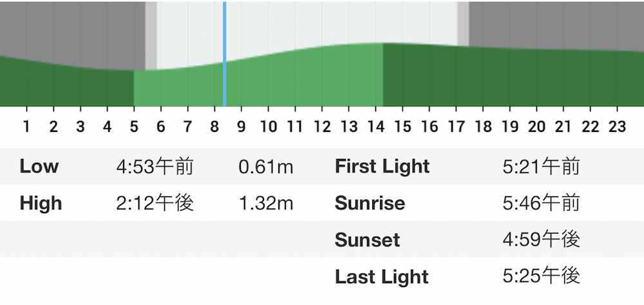
Task: Select hour 5 on the time axis
Action: [x=134, y=127]
